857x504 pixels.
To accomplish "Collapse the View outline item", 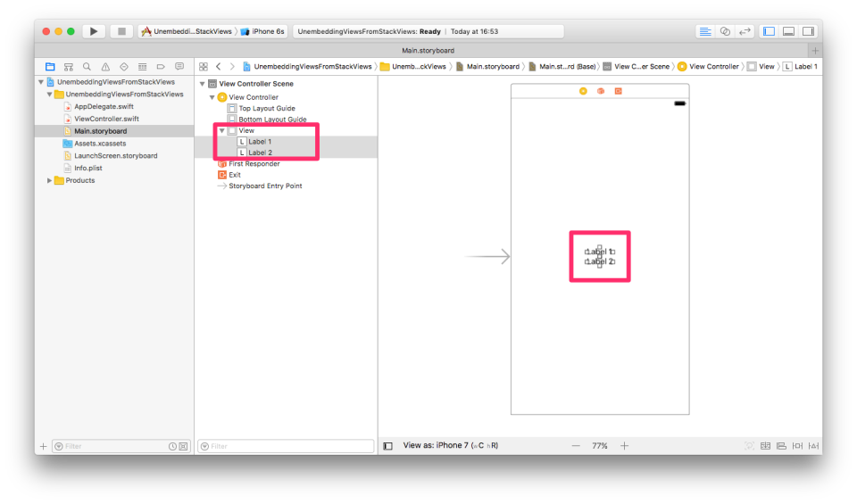I will [x=222, y=130].
